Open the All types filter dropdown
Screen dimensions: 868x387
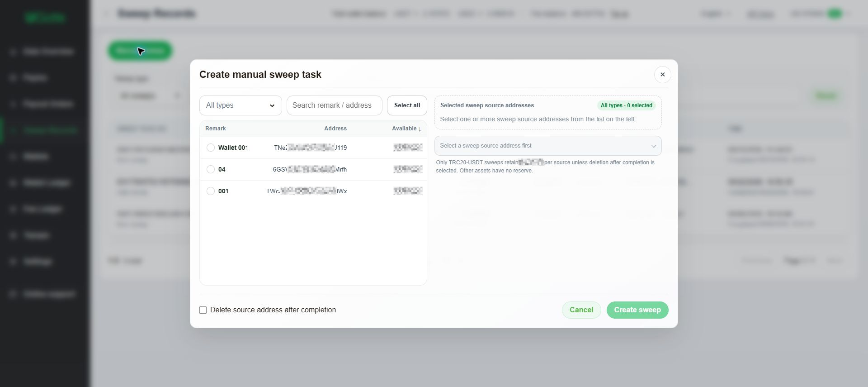click(241, 105)
